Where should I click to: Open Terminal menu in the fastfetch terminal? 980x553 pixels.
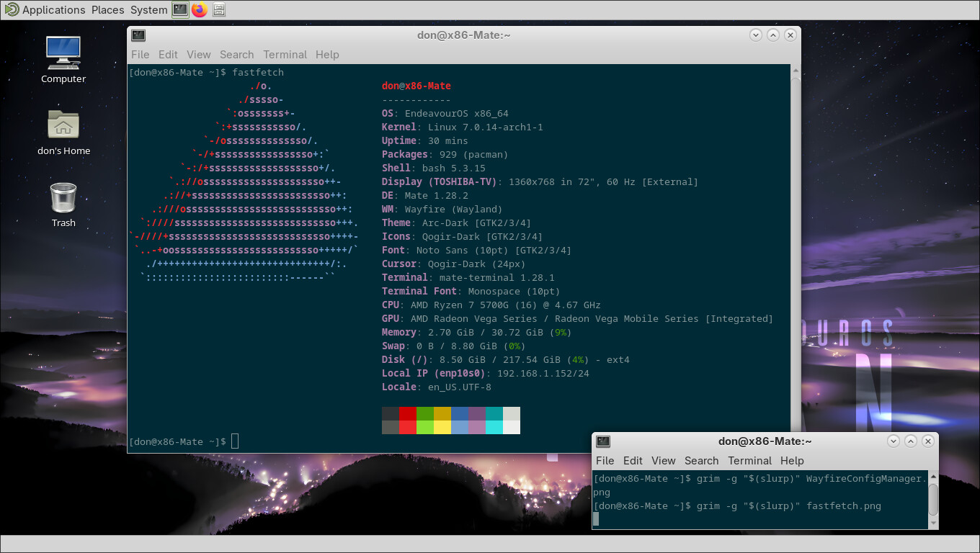tap(285, 55)
